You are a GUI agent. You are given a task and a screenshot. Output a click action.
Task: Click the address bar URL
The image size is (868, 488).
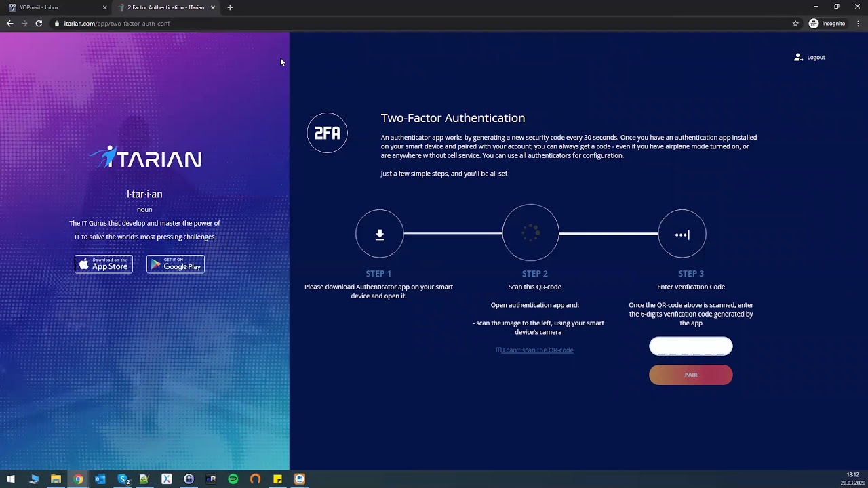click(117, 24)
